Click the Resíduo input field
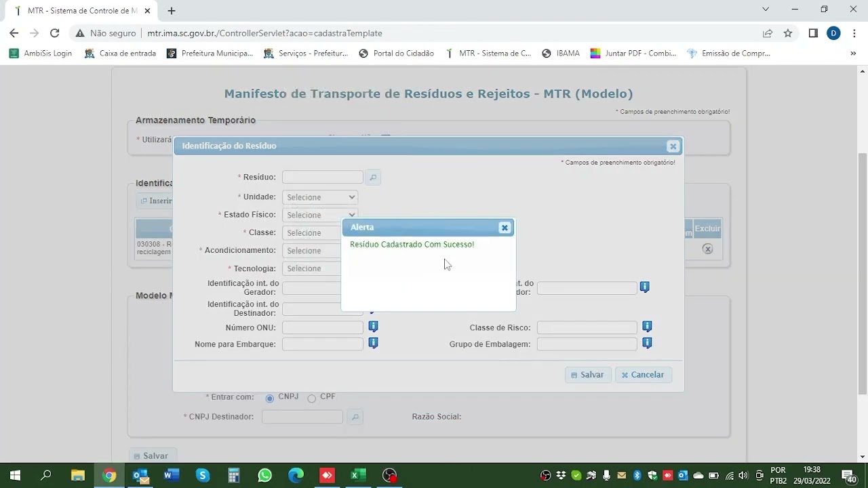 (323, 177)
